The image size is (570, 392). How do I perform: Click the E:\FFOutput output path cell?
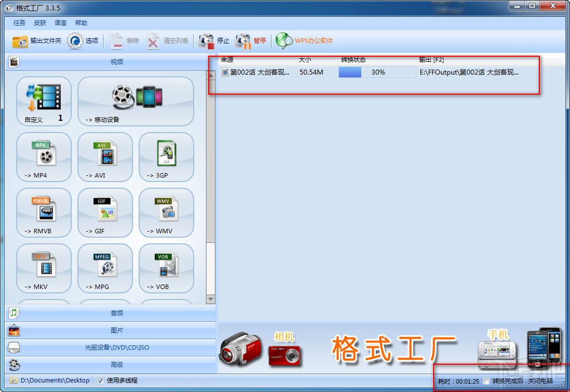coord(469,72)
